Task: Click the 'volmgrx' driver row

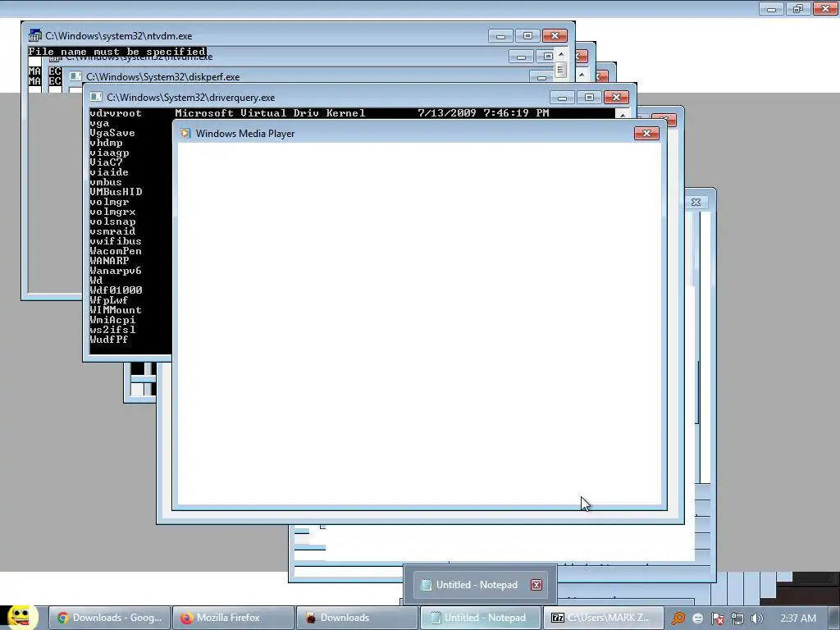Action: tap(112, 212)
